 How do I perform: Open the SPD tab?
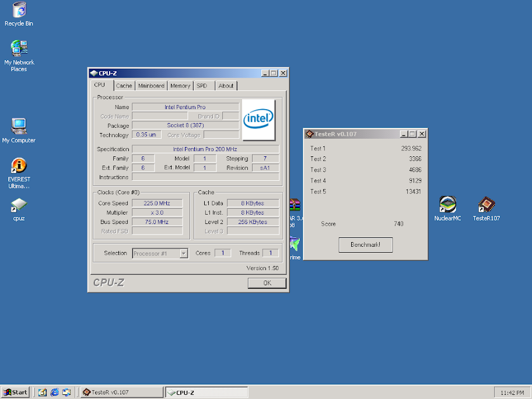pyautogui.click(x=204, y=86)
